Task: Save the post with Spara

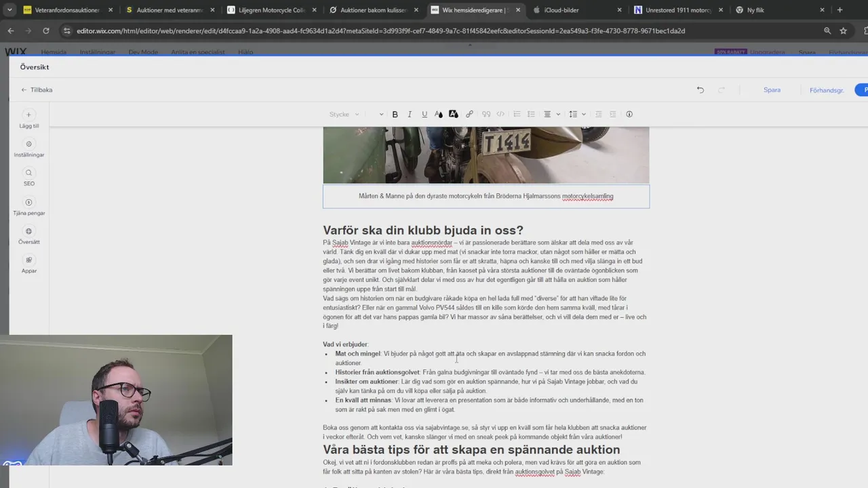Action: point(772,89)
